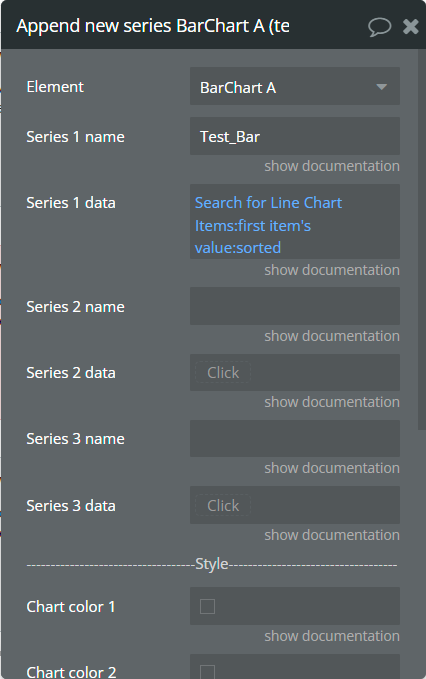The image size is (426, 679).
Task: Edit the Series 1 data expression
Action: coord(294,222)
